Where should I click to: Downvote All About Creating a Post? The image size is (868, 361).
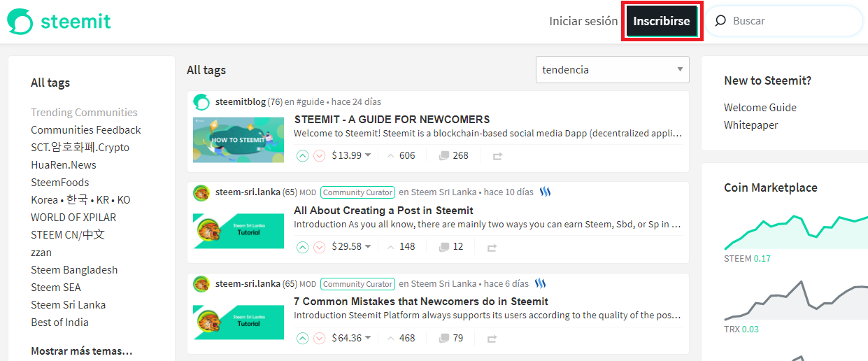320,247
